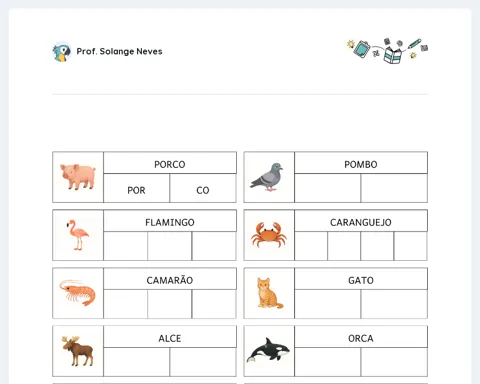Image resolution: width=480 pixels, height=384 pixels.
Task: Click first empty syllable box under POMBO
Action: [328, 188]
